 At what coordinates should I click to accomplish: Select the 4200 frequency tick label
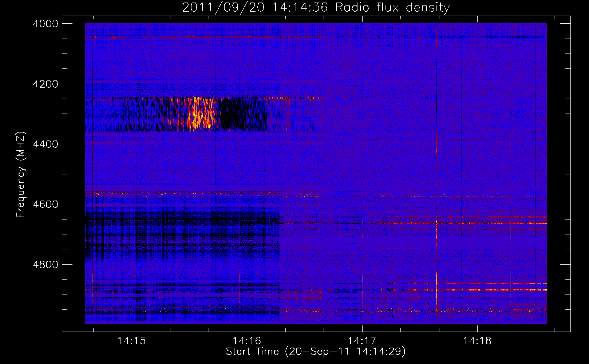point(45,84)
